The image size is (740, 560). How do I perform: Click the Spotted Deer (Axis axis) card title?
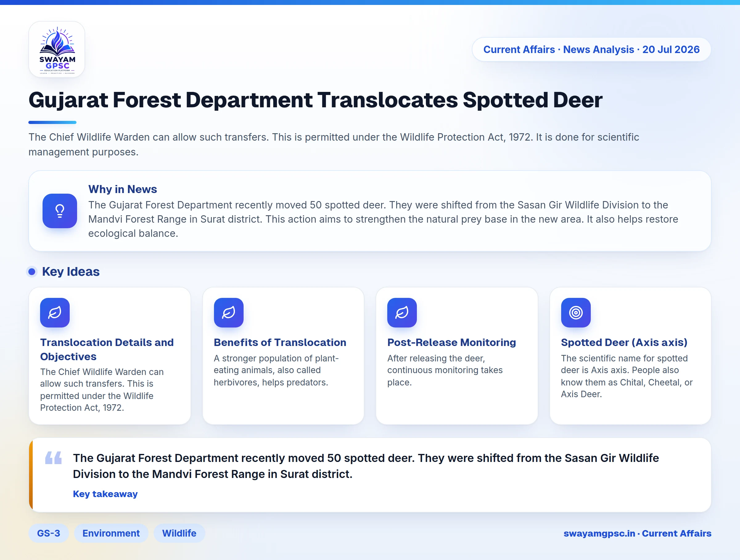624,342
